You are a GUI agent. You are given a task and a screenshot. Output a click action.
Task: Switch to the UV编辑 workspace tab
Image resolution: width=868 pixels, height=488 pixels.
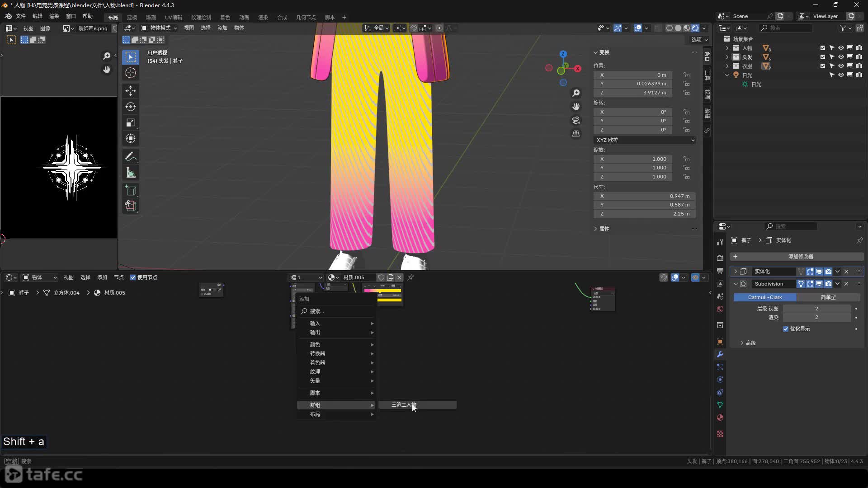coord(173,17)
